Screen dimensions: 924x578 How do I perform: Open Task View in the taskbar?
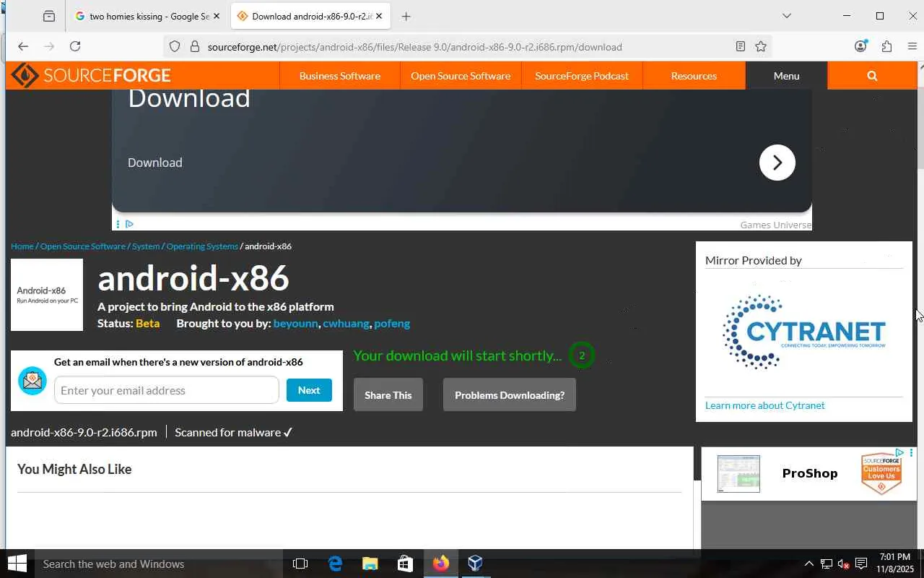tap(300, 564)
